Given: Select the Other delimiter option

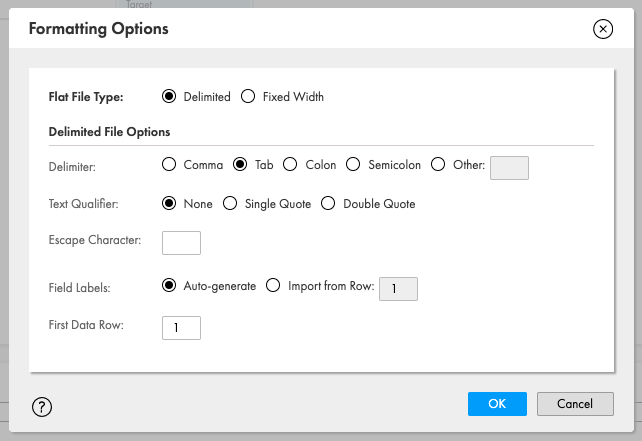Looking at the screenshot, I should tap(438, 165).
